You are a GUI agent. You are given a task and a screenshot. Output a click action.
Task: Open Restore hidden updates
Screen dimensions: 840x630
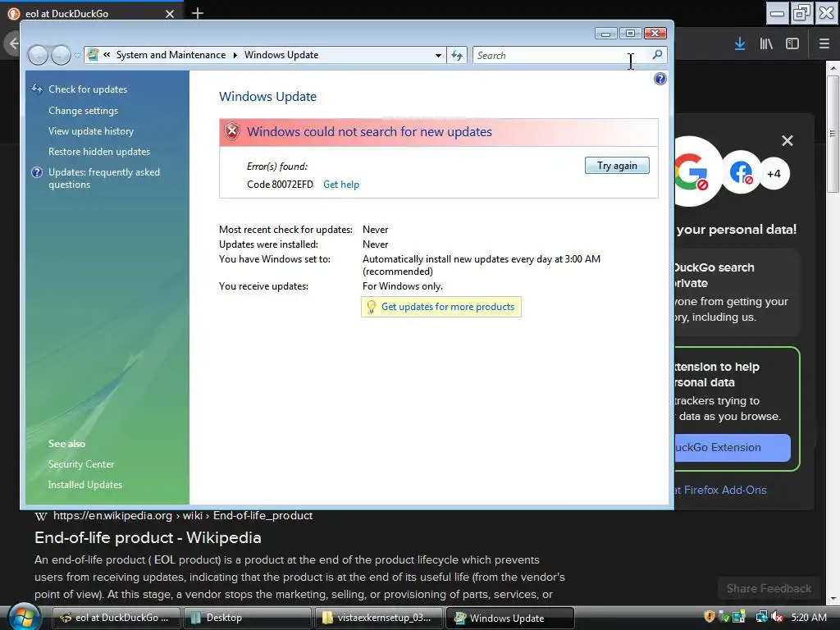(x=99, y=152)
